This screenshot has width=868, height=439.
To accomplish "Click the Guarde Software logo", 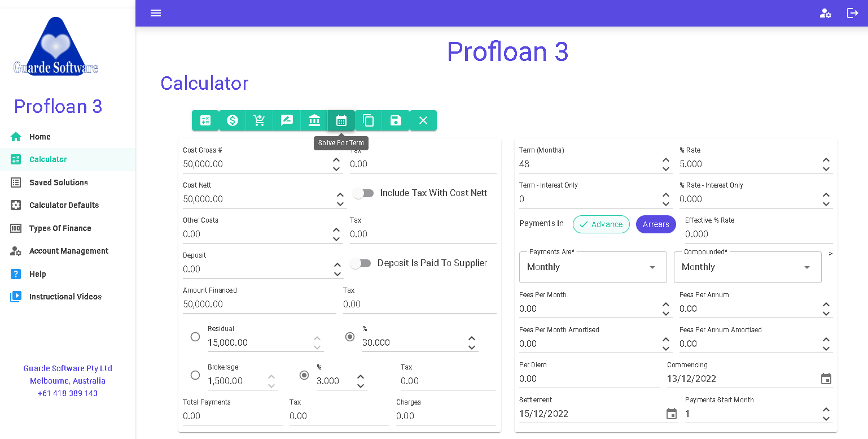I will click(56, 46).
